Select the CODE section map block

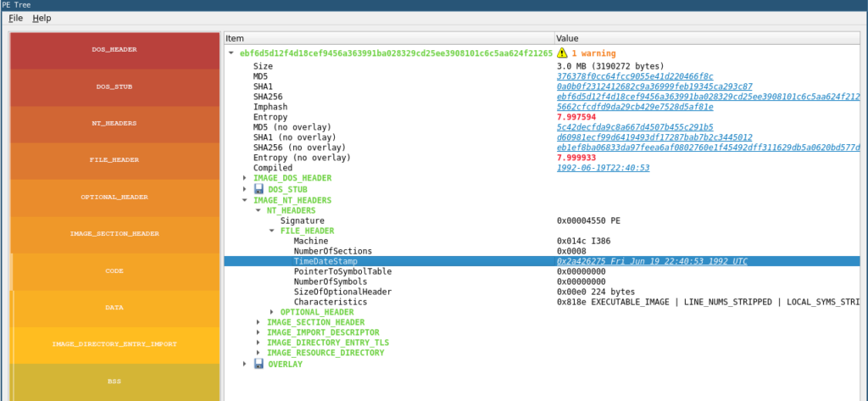pyautogui.click(x=114, y=270)
